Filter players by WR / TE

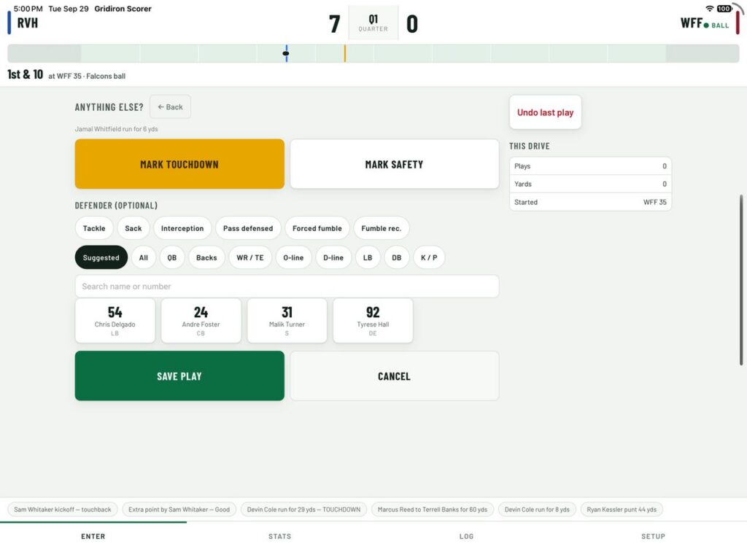250,257
